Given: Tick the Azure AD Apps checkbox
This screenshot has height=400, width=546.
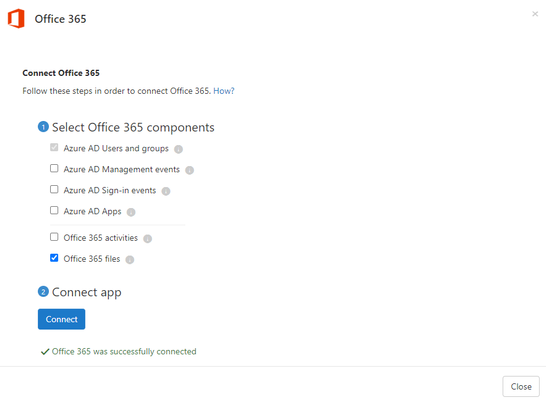Looking at the screenshot, I should (x=54, y=210).
